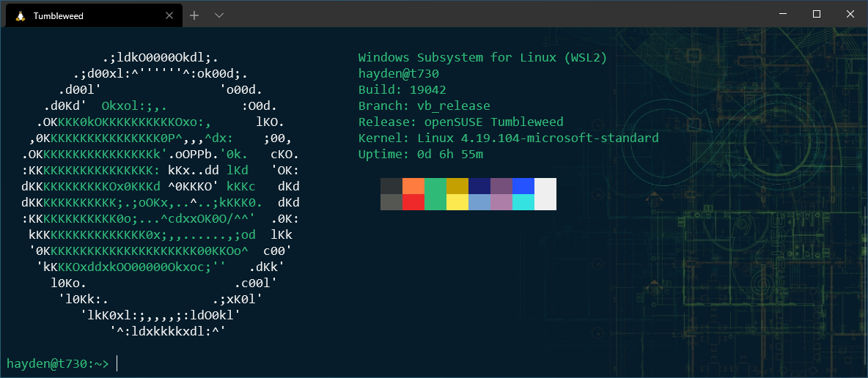Click the light blue color block
This screenshot has width=868, height=378.
pos(479,202)
